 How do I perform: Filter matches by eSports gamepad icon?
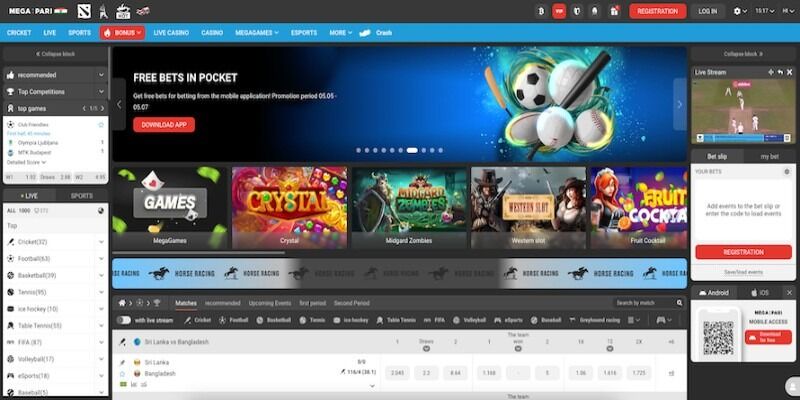[x=497, y=320]
